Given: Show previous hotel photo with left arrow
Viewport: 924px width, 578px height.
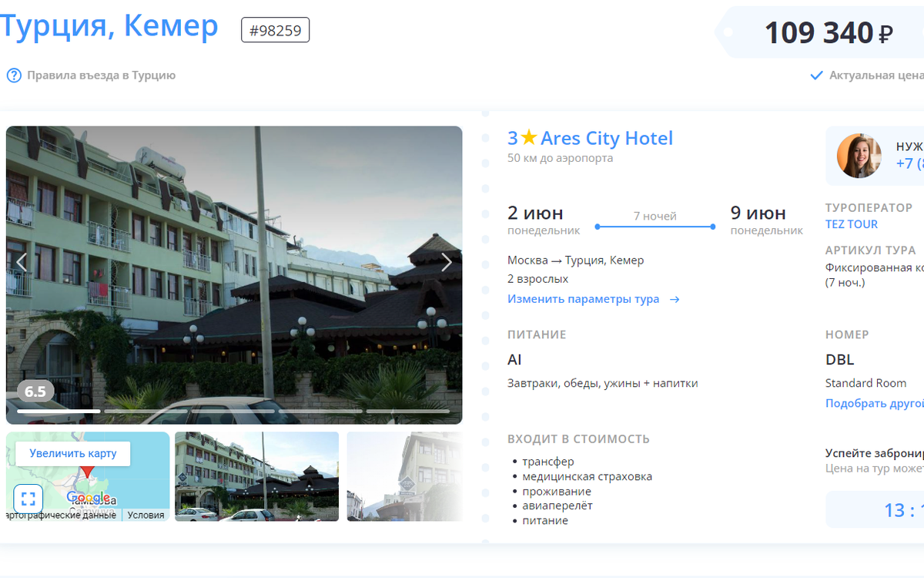Looking at the screenshot, I should click(22, 263).
